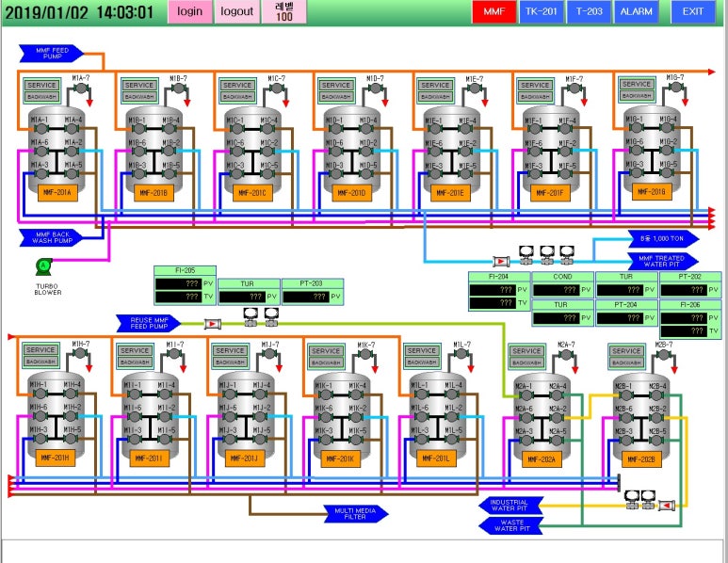Click the MMF-201E tank label
The width and height of the screenshot is (728, 563).
coord(450,193)
